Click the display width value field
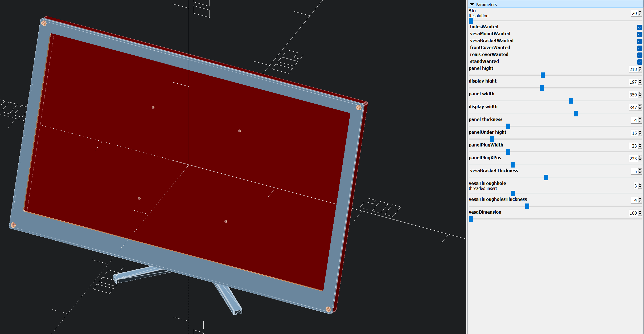The width and height of the screenshot is (644, 334). (633, 108)
